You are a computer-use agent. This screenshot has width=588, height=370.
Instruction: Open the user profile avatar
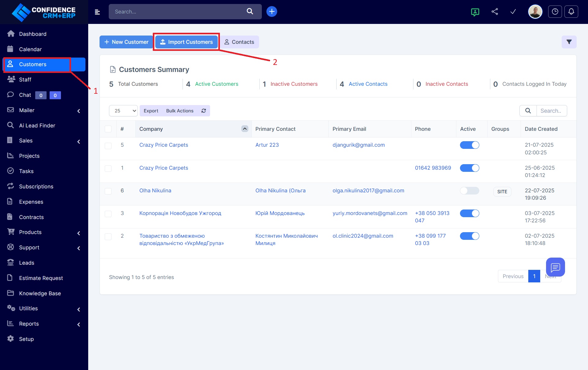[535, 12]
